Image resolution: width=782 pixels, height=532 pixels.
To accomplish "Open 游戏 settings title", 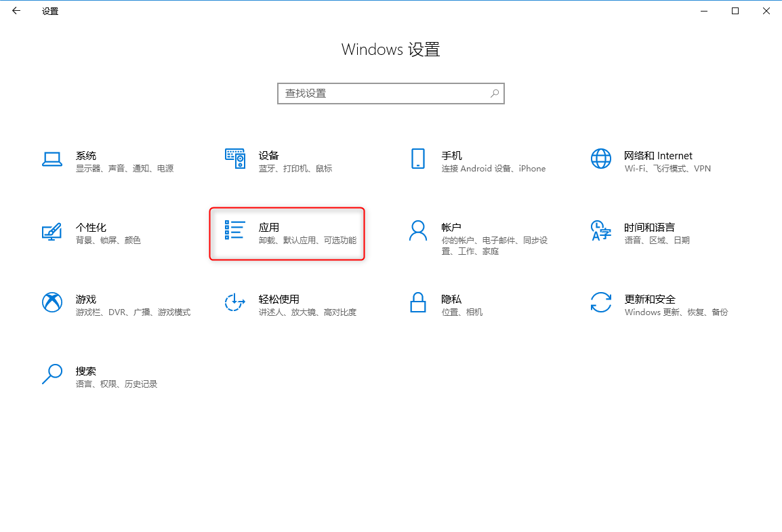I will coord(86,299).
